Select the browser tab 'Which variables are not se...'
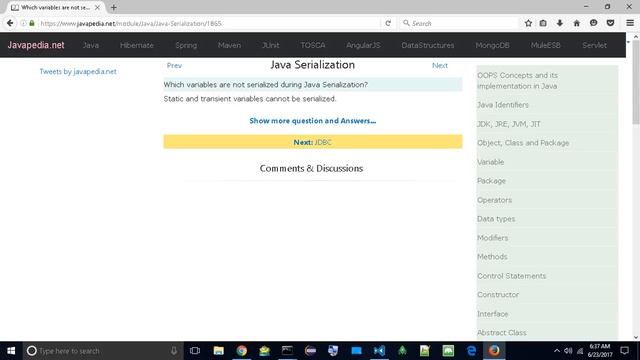 [x=56, y=7]
